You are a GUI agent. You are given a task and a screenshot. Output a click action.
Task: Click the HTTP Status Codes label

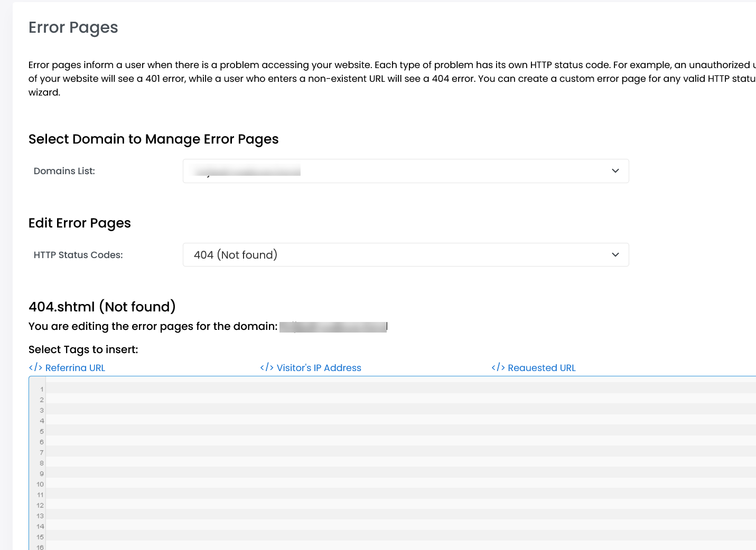point(78,255)
